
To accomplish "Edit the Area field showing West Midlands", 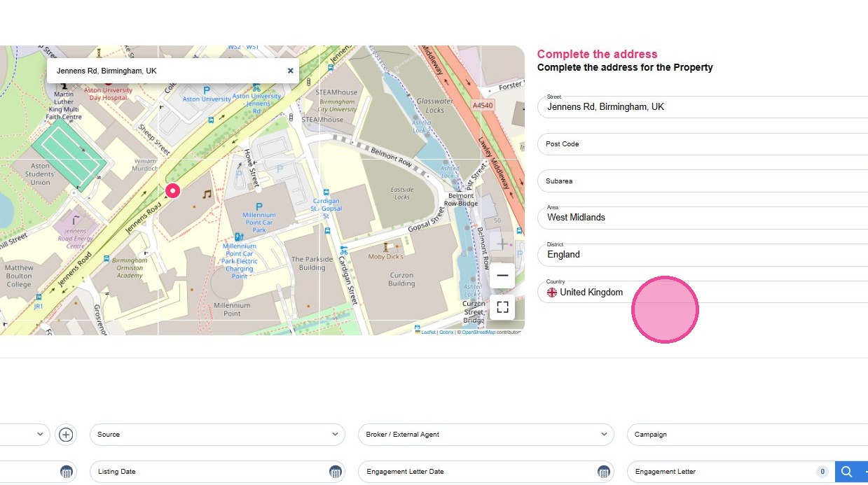I will 703,218.
